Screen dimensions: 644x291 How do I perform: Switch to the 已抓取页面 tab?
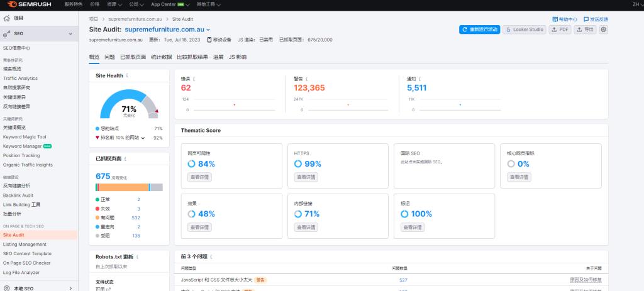pos(133,57)
